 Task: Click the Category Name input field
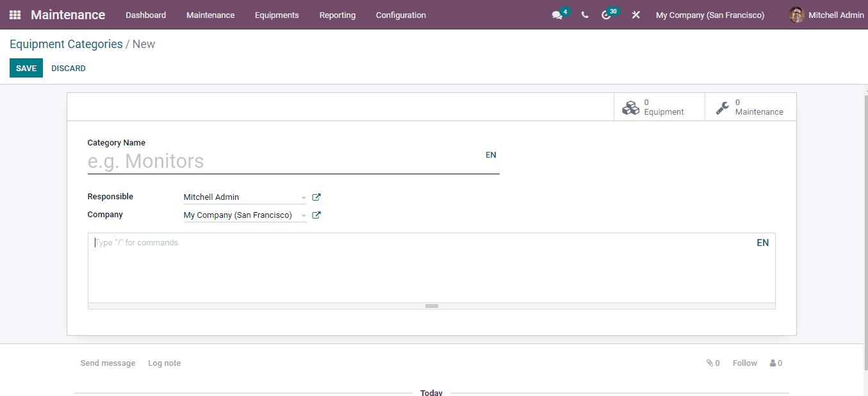click(x=256, y=161)
